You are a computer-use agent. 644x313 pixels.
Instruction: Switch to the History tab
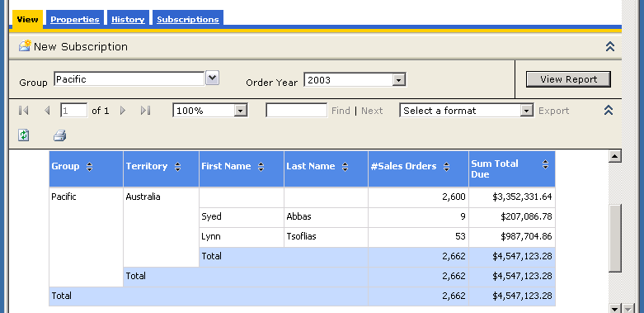click(x=128, y=19)
